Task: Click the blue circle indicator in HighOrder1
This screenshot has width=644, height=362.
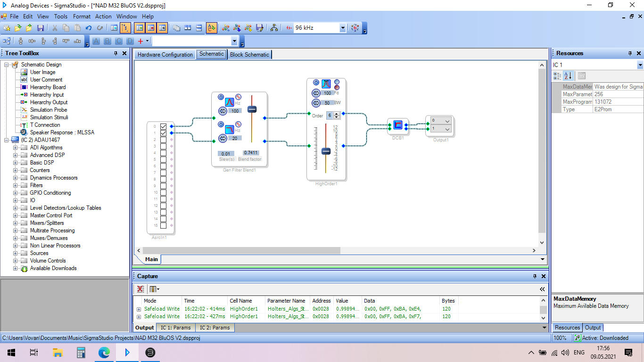Action: coord(337,82)
